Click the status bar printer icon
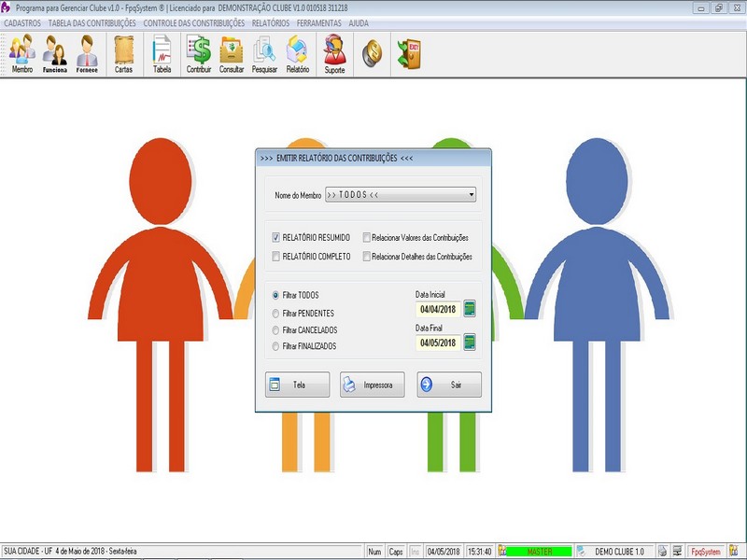The width and height of the screenshot is (747, 560). [663, 552]
